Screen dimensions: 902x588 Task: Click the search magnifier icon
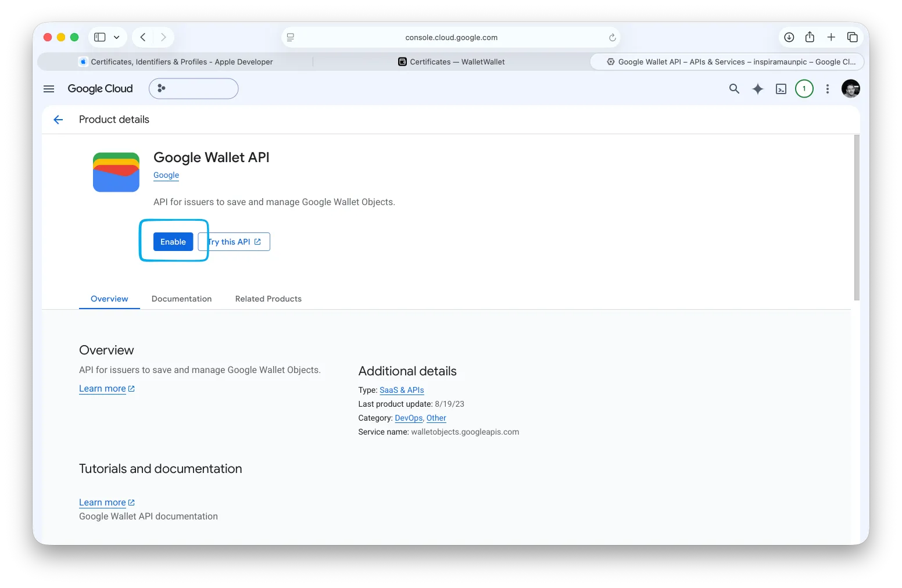click(734, 89)
